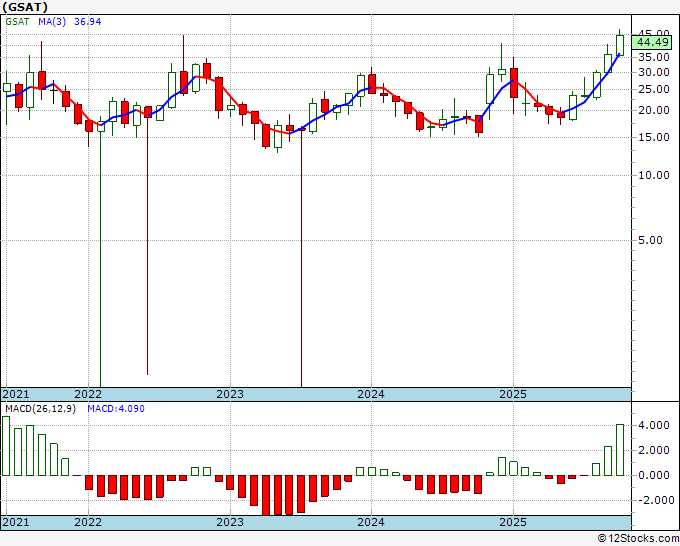
Task: Click the latest green candlestick near 44.49
Action: (x=620, y=45)
